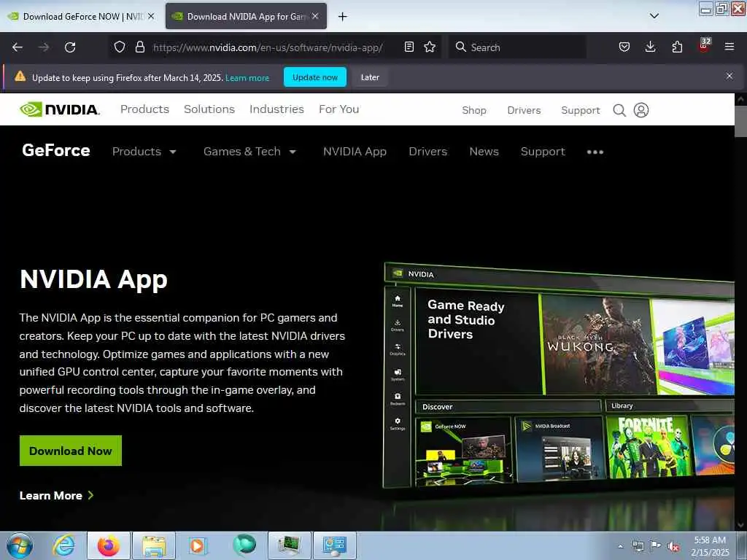Click the NVIDIA logo
This screenshot has width=747, height=560.
click(x=60, y=109)
